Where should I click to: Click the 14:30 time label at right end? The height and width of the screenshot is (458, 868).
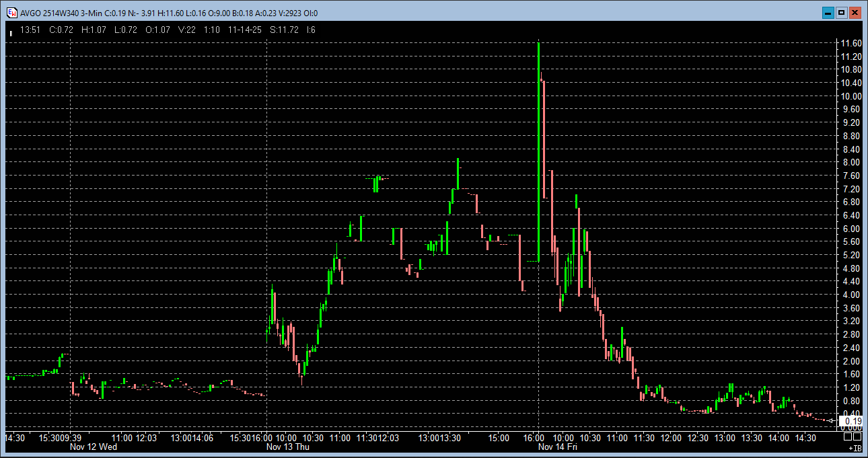pyautogui.click(x=805, y=438)
